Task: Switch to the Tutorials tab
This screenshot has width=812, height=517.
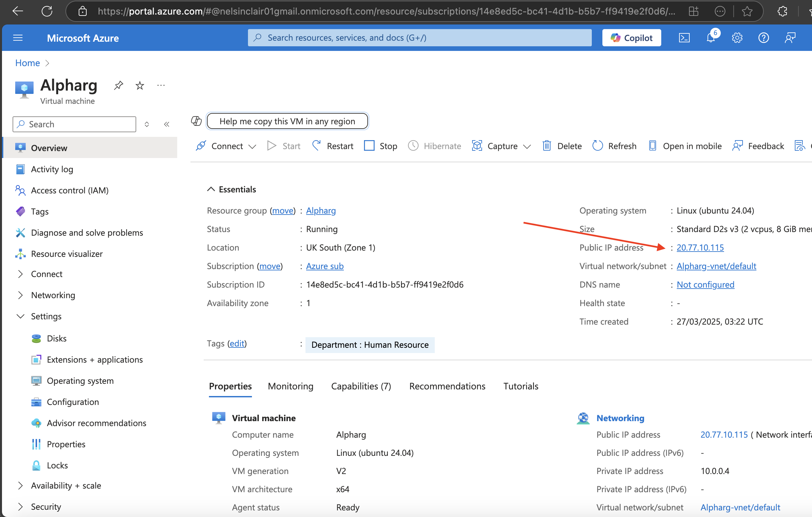Action: click(x=521, y=386)
